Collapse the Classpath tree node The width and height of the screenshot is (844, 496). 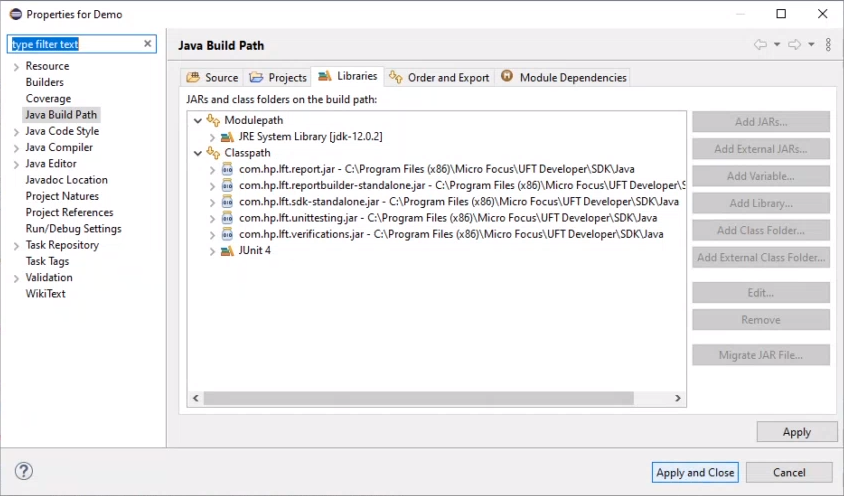click(197, 153)
